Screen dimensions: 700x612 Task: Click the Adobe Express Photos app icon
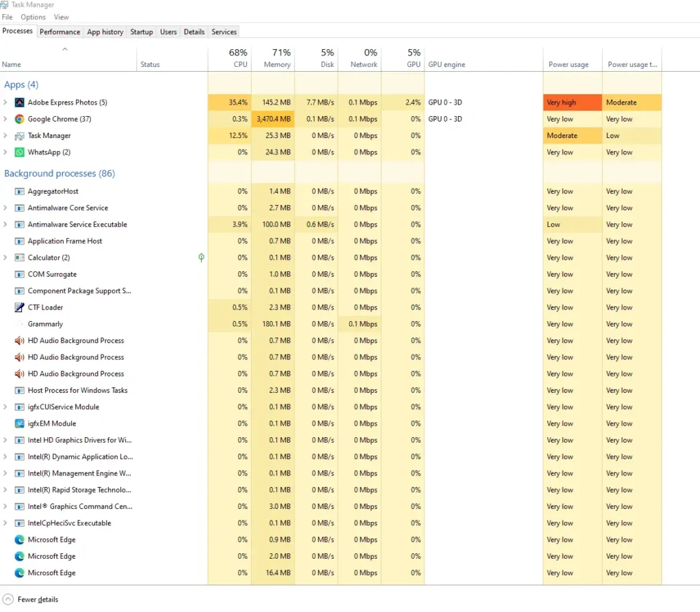[19, 102]
